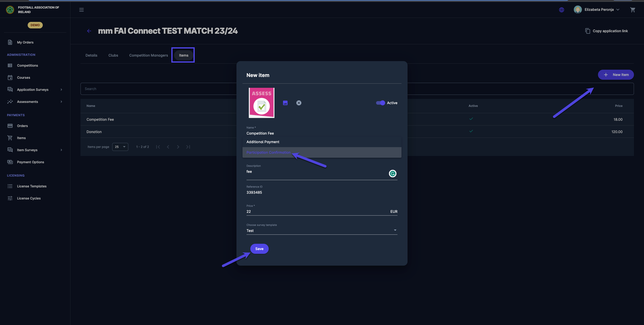
Task: Click the back arrow beside title
Action: 89,31
